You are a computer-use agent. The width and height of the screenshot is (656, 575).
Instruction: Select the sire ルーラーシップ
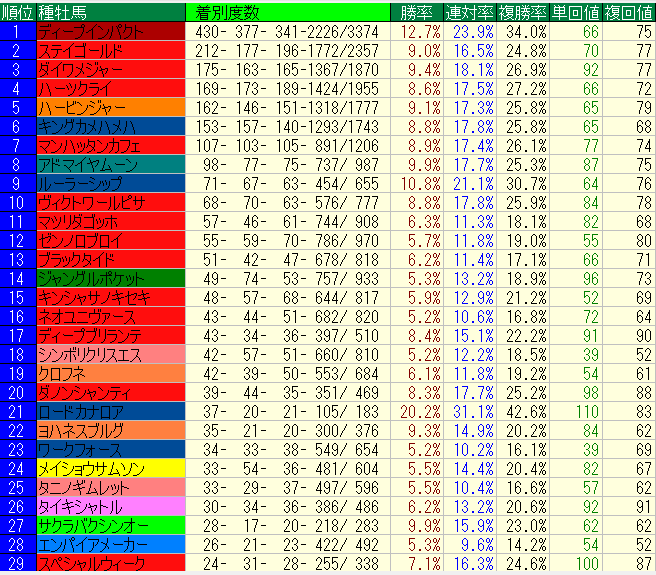click(111, 184)
